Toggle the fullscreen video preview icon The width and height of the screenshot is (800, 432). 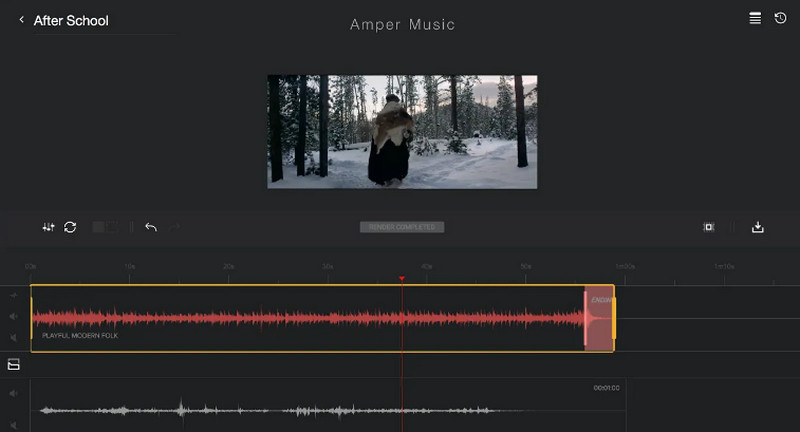708,227
